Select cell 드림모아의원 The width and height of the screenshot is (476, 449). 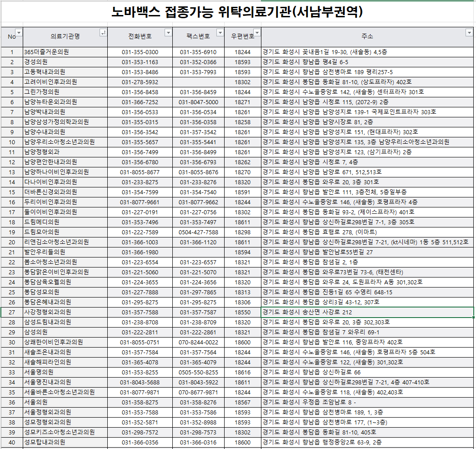coord(65,232)
